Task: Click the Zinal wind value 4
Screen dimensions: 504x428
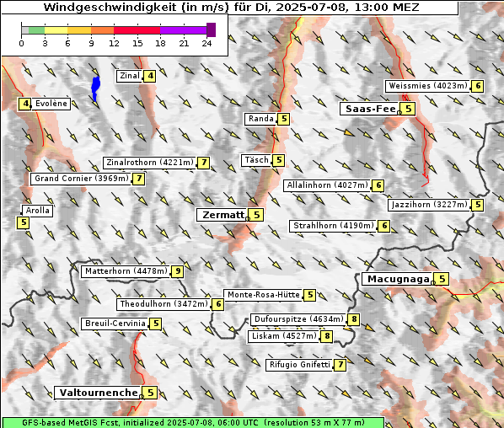Action: [x=150, y=76]
